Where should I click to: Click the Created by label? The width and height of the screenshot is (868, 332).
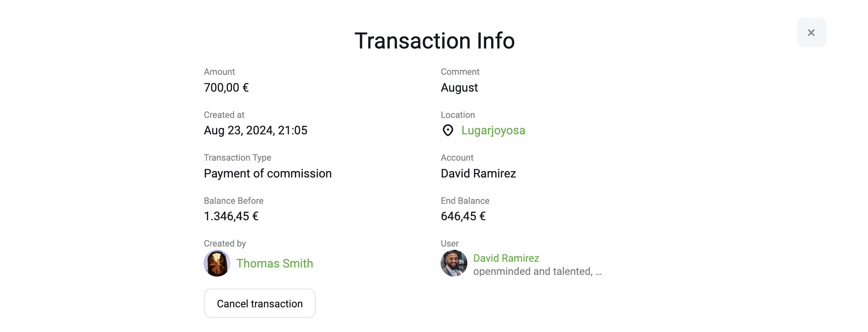click(x=225, y=244)
